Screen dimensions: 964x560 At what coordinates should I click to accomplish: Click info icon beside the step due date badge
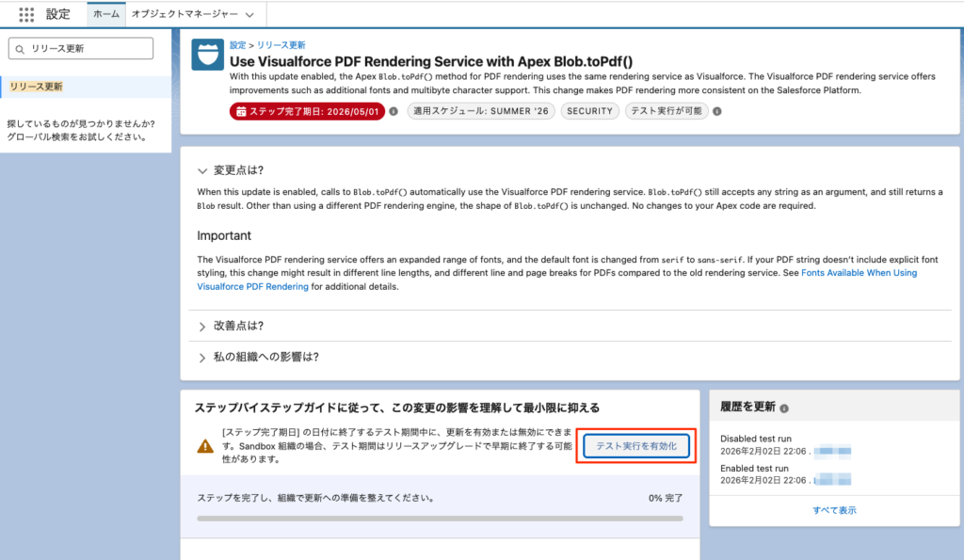(394, 111)
